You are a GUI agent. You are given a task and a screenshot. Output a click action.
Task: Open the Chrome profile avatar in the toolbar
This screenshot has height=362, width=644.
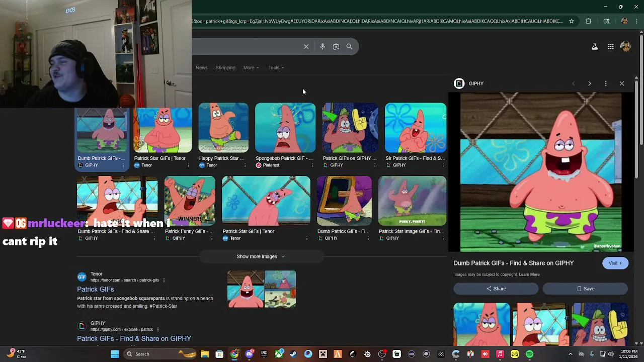coord(624,21)
